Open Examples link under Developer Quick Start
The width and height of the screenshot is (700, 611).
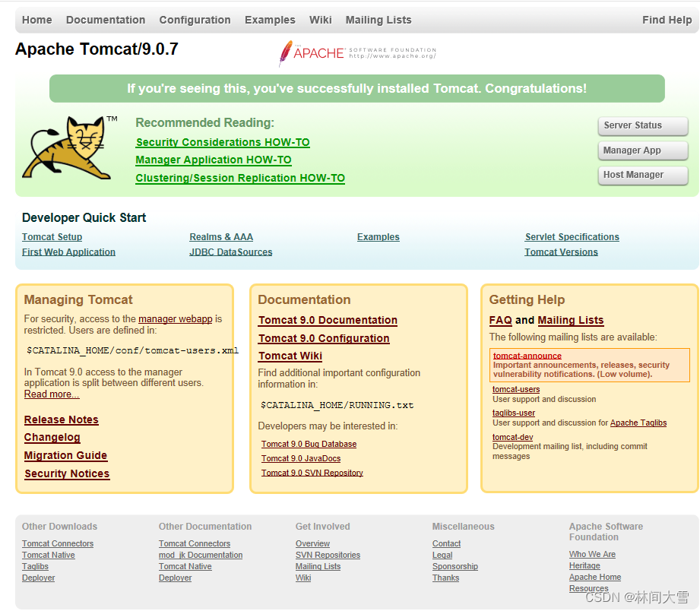point(379,237)
